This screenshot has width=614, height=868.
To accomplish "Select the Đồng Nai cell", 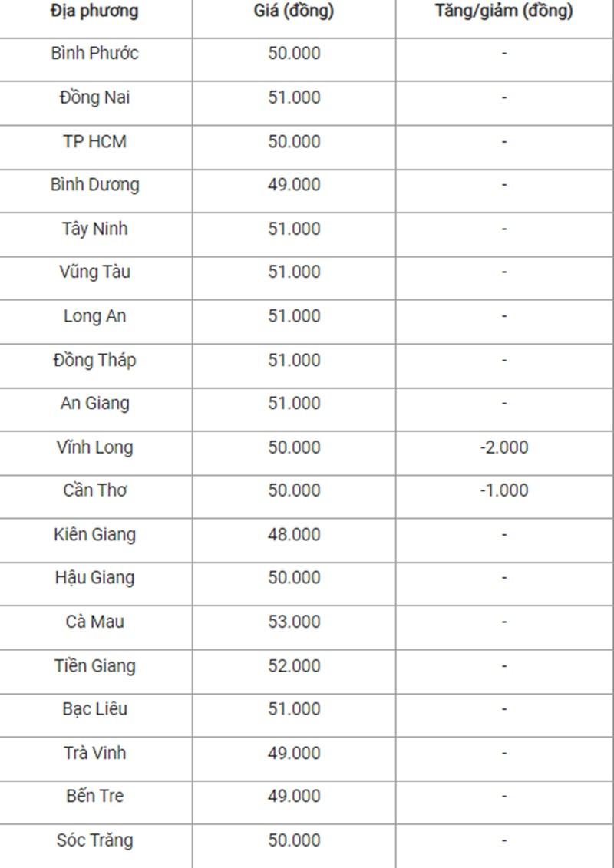I will click(x=94, y=97).
